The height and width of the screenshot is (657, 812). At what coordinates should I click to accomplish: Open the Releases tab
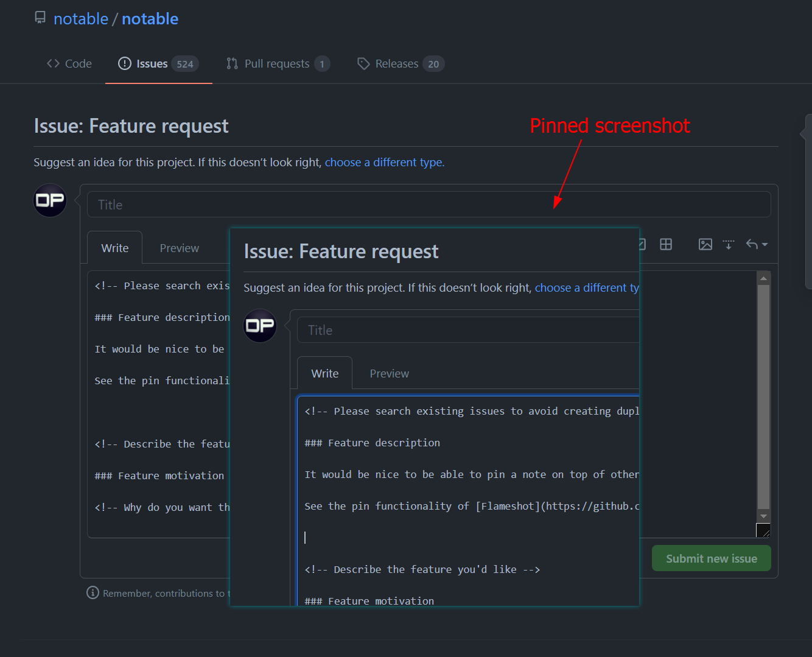401,63
